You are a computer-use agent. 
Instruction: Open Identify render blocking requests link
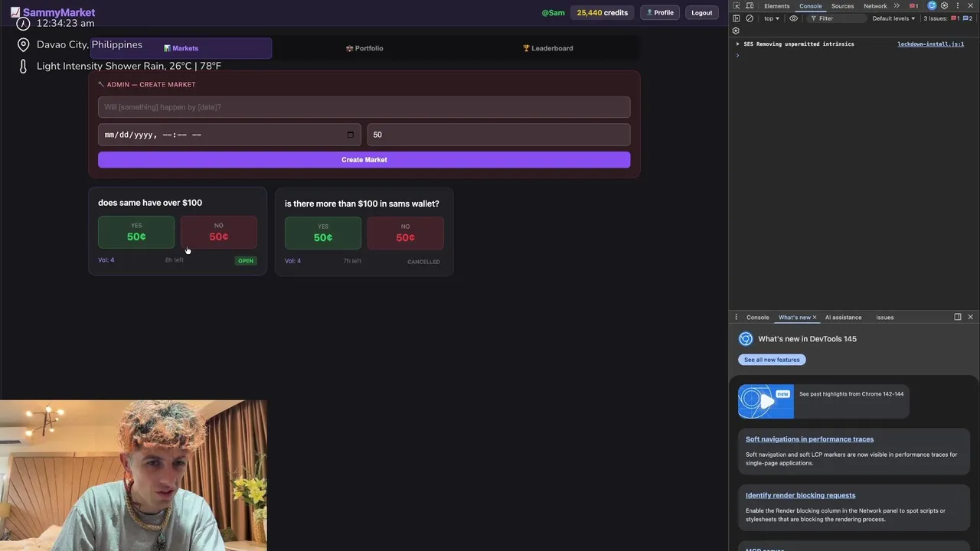pyautogui.click(x=800, y=495)
